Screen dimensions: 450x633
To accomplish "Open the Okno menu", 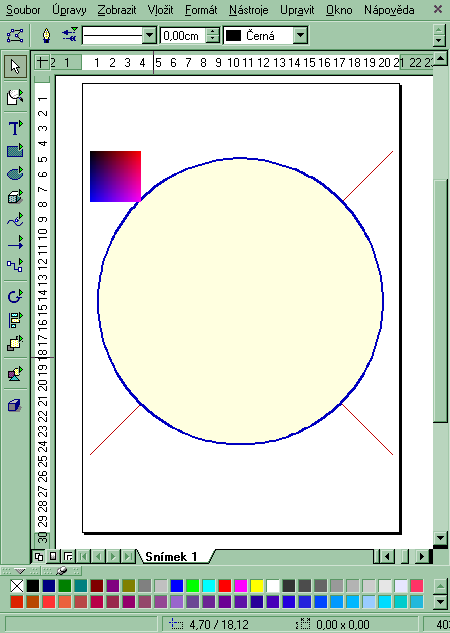I will 339,10.
